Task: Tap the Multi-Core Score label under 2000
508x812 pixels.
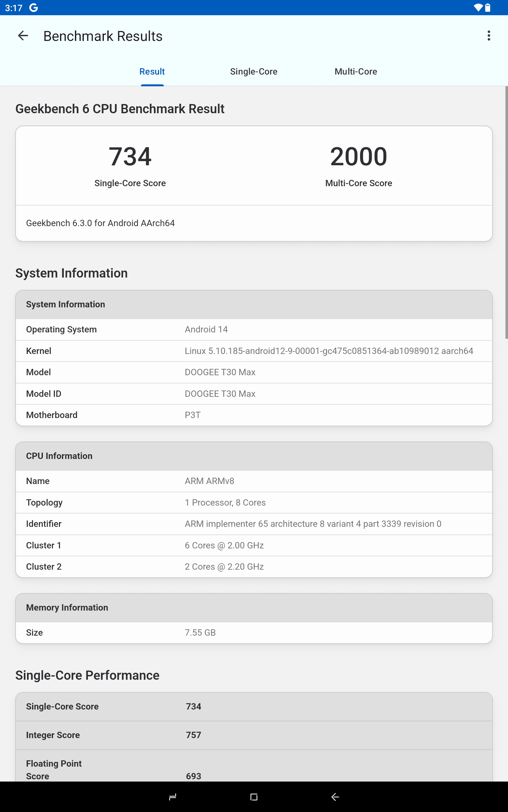Action: [358, 183]
